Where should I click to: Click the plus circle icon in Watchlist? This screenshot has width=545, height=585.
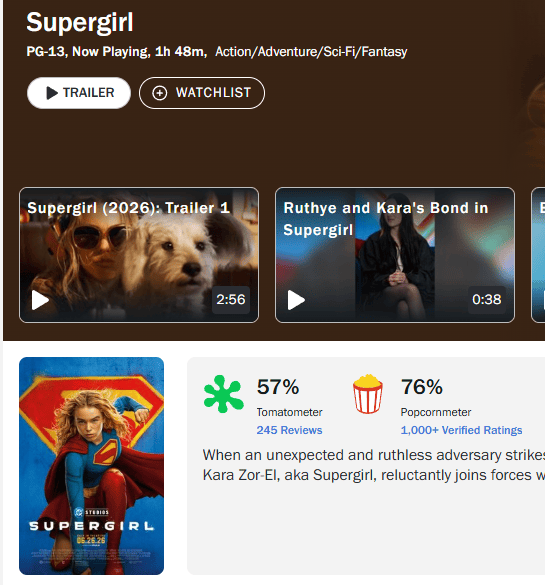click(x=159, y=93)
